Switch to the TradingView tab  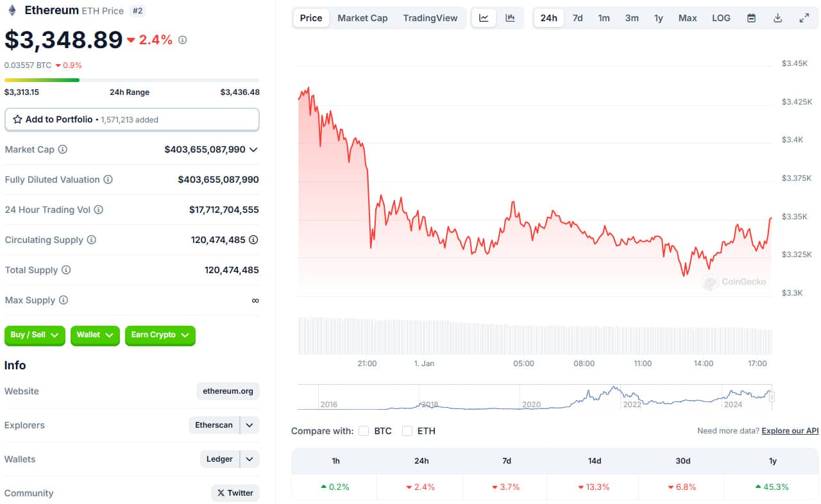coord(430,18)
